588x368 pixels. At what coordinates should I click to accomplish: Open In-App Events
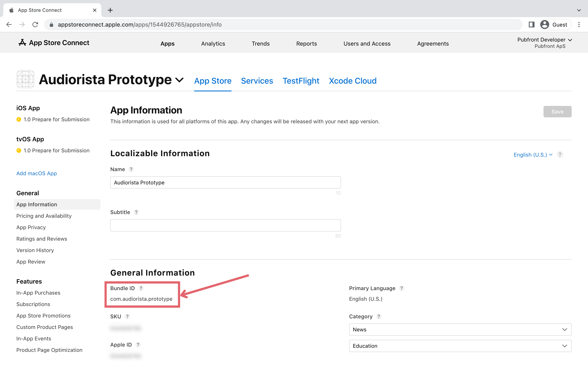(33, 339)
